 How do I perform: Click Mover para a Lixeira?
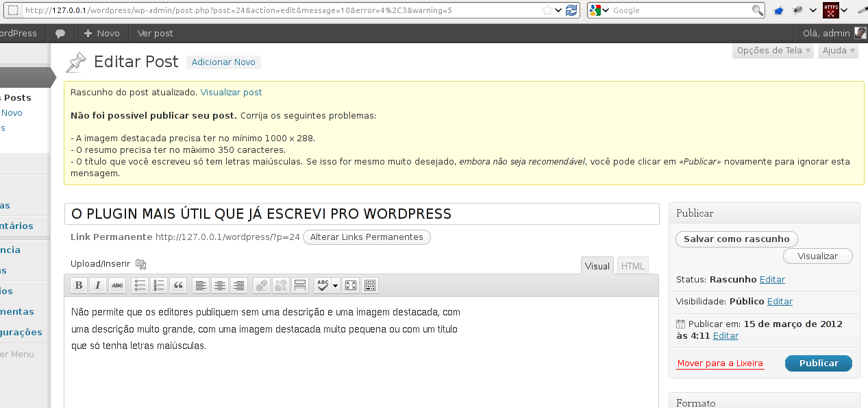click(x=720, y=363)
